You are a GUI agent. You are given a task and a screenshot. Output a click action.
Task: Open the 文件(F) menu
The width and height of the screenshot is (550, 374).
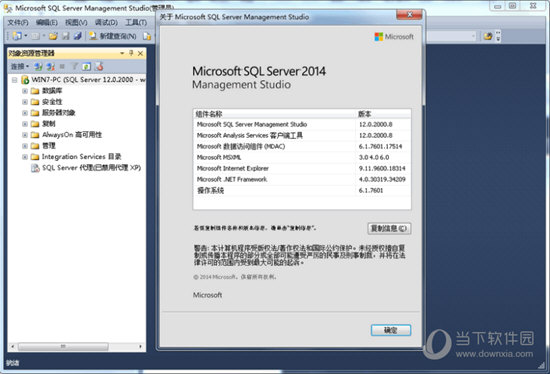pyautogui.click(x=18, y=22)
